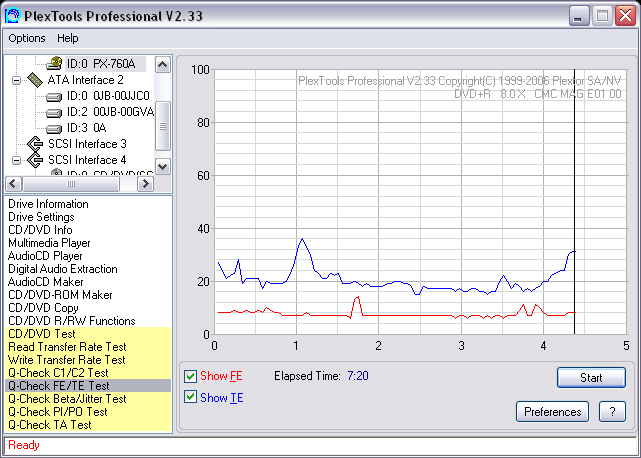Viewport: 641px width, 458px height.
Task: Click the horizontal scroll right arrow
Action: (146, 184)
